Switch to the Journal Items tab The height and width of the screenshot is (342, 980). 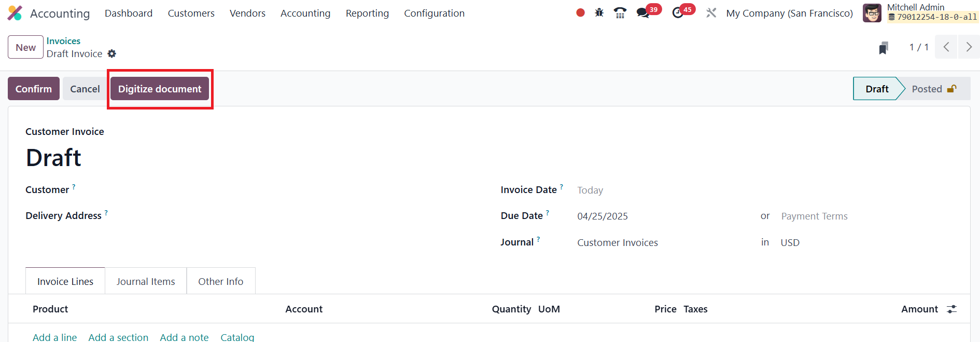click(x=146, y=281)
